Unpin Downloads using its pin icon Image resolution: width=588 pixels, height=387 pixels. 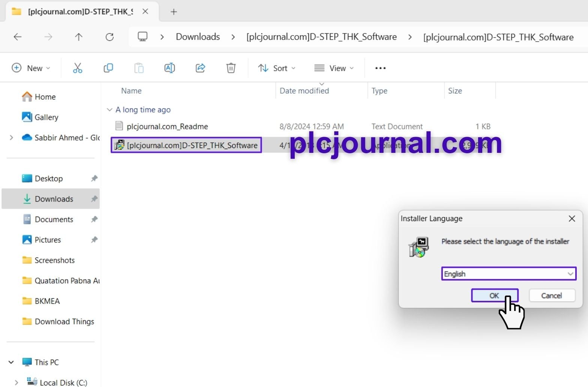pyautogui.click(x=94, y=199)
